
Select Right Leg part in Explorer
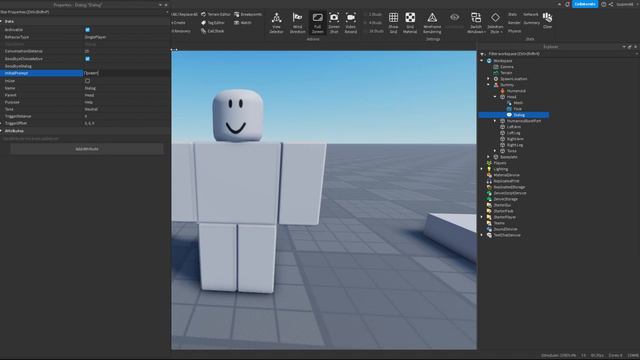click(514, 145)
